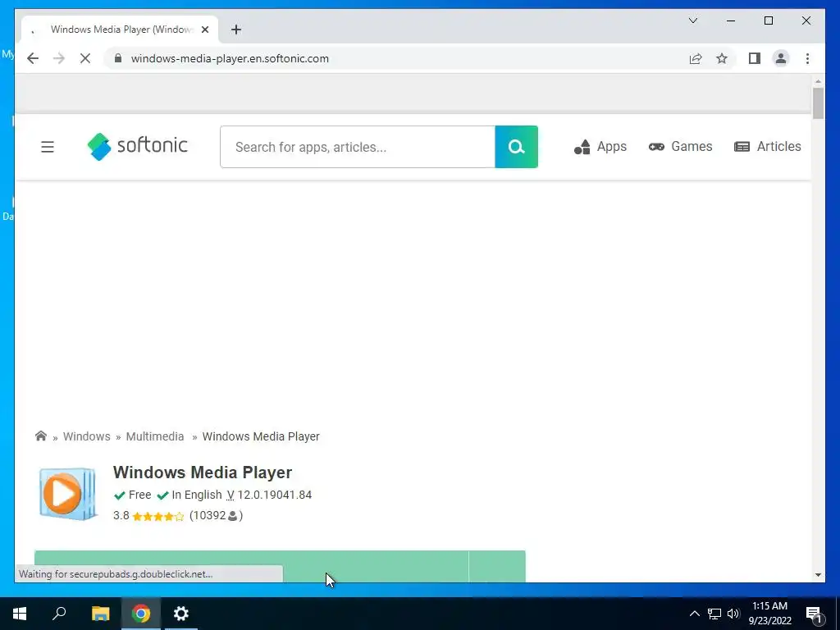
Task: Open the Chrome profile avatar
Action: [781, 58]
